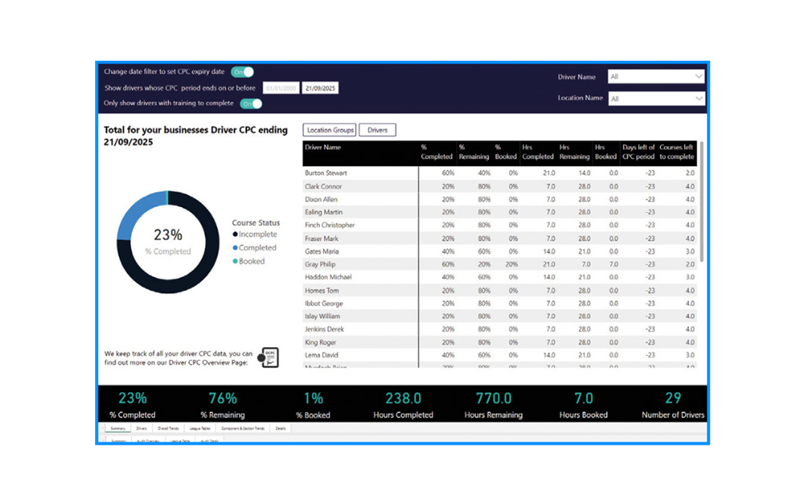Select the Ibbot George row
The width and height of the screenshot is (800, 480).
point(500,304)
